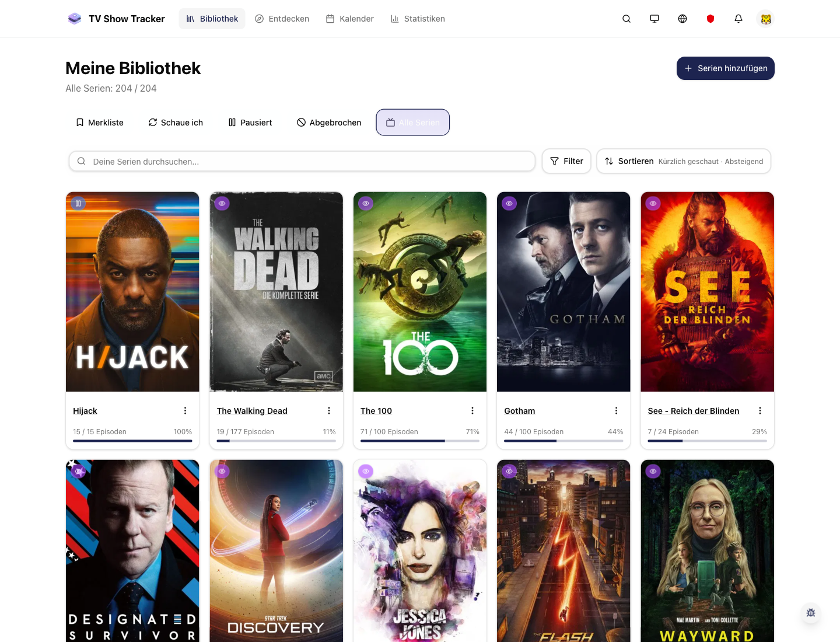
Task: Open notifications via the bell icon
Action: (738, 19)
